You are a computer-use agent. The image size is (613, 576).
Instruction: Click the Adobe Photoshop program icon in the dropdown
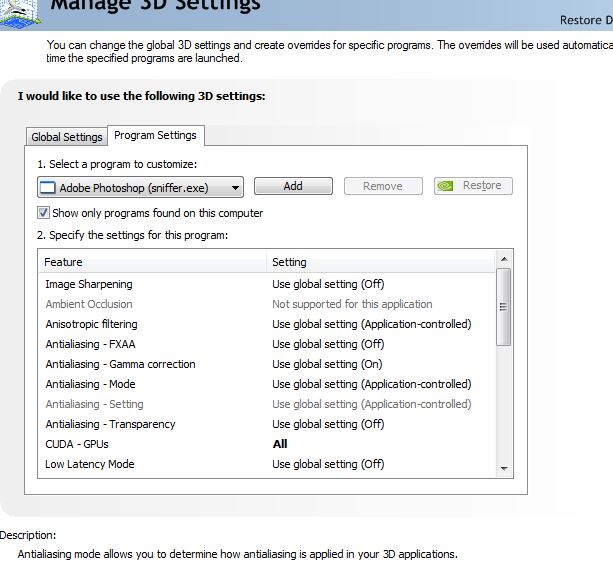(48, 188)
